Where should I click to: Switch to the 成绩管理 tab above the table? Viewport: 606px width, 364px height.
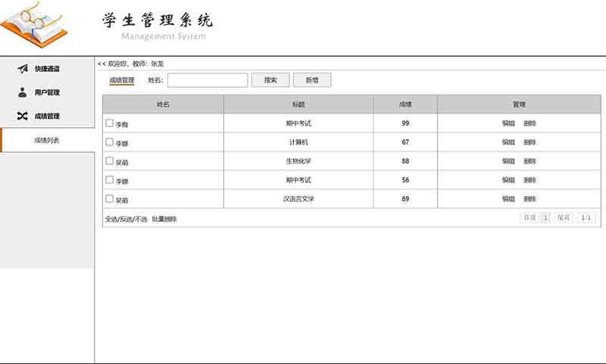coord(121,79)
